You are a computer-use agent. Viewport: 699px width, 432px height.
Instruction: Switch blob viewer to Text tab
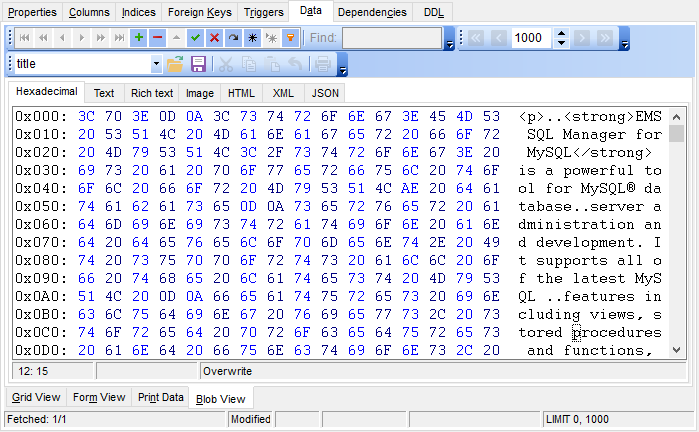click(104, 93)
